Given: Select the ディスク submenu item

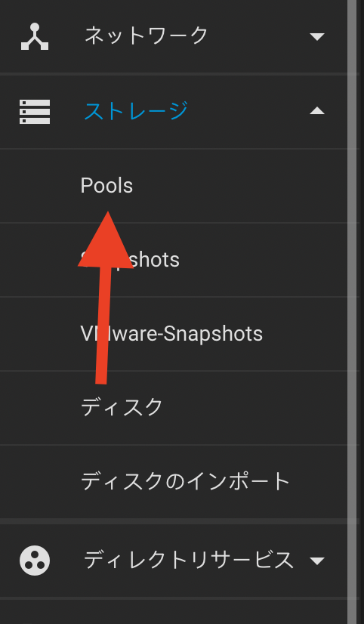Looking at the screenshot, I should coord(122,407).
